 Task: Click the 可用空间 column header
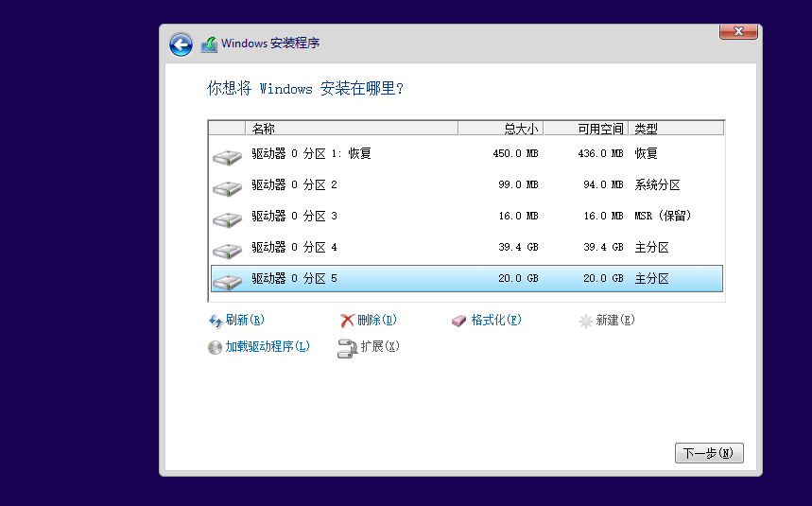pos(586,129)
